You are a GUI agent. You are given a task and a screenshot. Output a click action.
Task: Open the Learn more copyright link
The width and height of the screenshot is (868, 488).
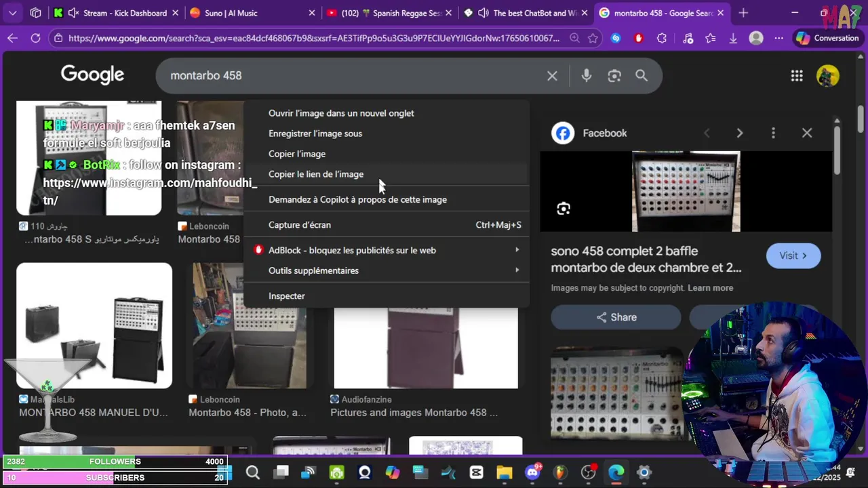(710, 288)
